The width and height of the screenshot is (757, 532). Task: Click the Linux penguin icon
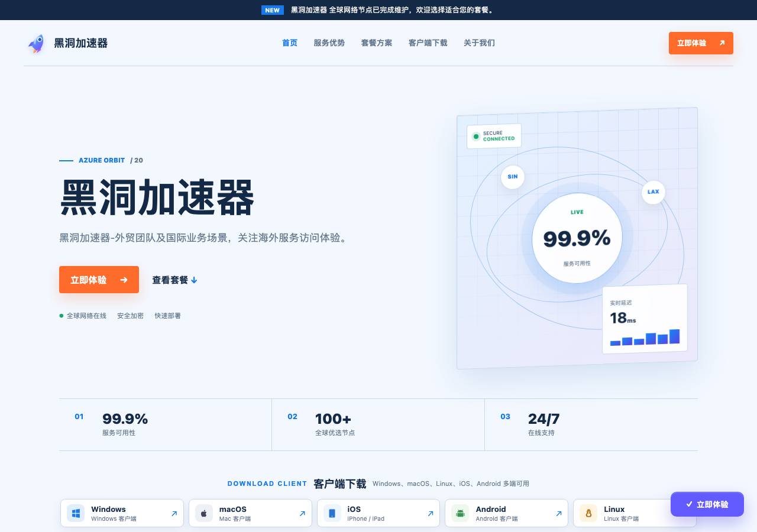coord(588,513)
